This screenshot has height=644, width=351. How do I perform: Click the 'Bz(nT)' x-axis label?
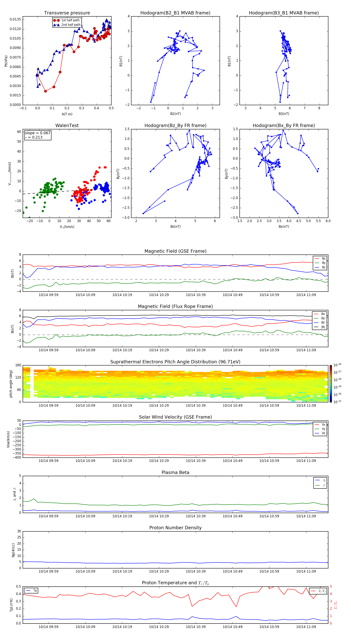175,227
